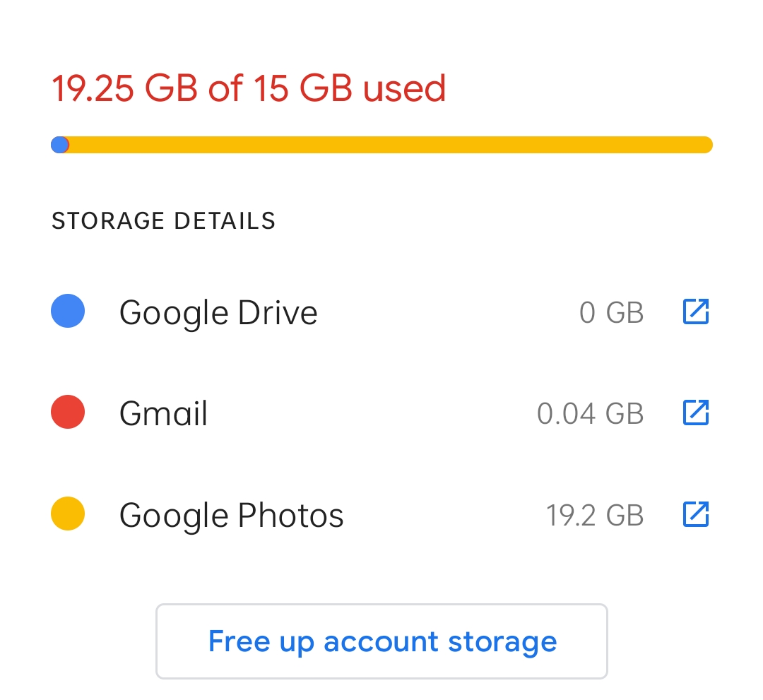Image resolution: width=763 pixels, height=700 pixels.
Task: Click the word 'used' in the header
Action: coord(404,88)
